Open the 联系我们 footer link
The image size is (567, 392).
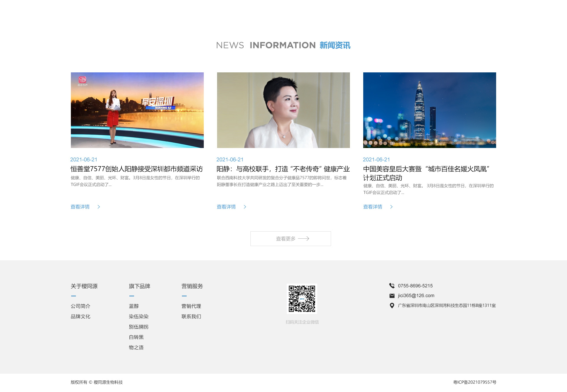point(191,316)
